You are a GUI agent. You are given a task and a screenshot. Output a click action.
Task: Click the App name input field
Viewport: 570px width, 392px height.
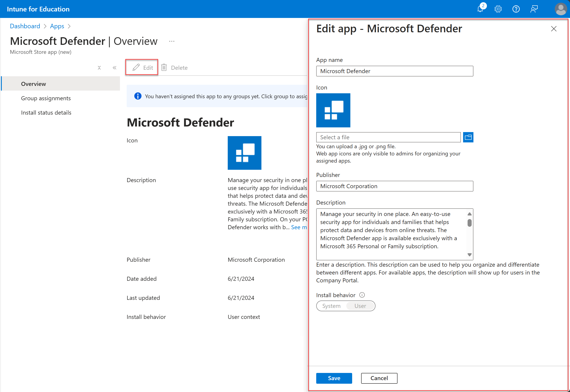click(395, 70)
